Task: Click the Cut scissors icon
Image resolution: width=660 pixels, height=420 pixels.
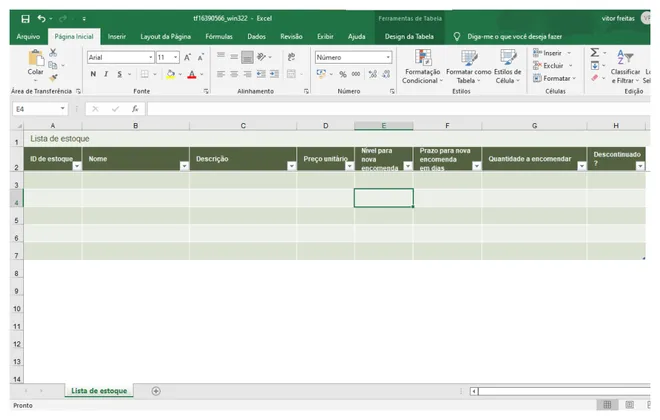Action: click(53, 53)
